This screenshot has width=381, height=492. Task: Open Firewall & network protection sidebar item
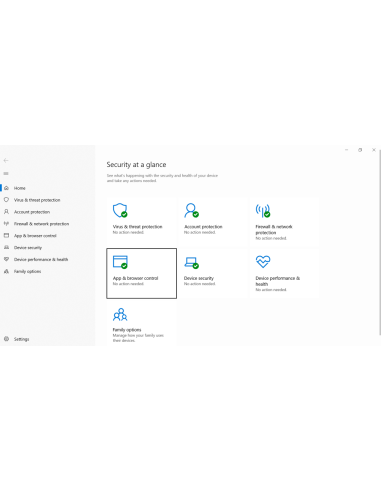click(41, 224)
